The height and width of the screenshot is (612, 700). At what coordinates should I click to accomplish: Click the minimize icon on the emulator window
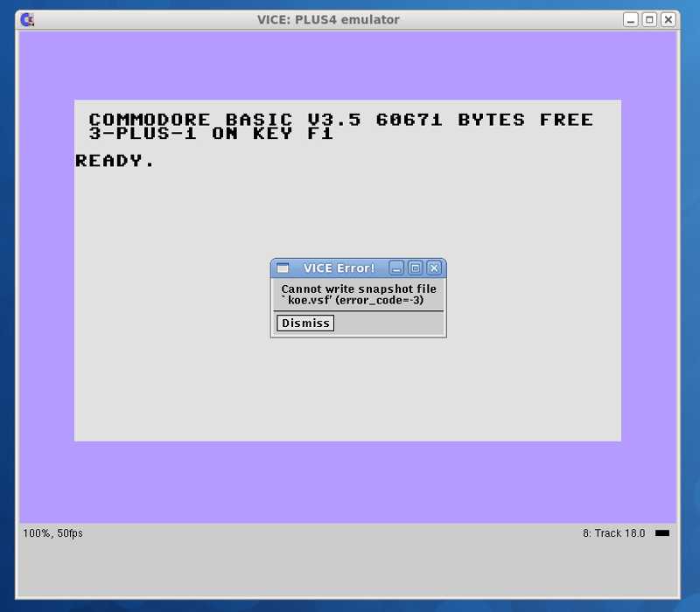point(630,19)
